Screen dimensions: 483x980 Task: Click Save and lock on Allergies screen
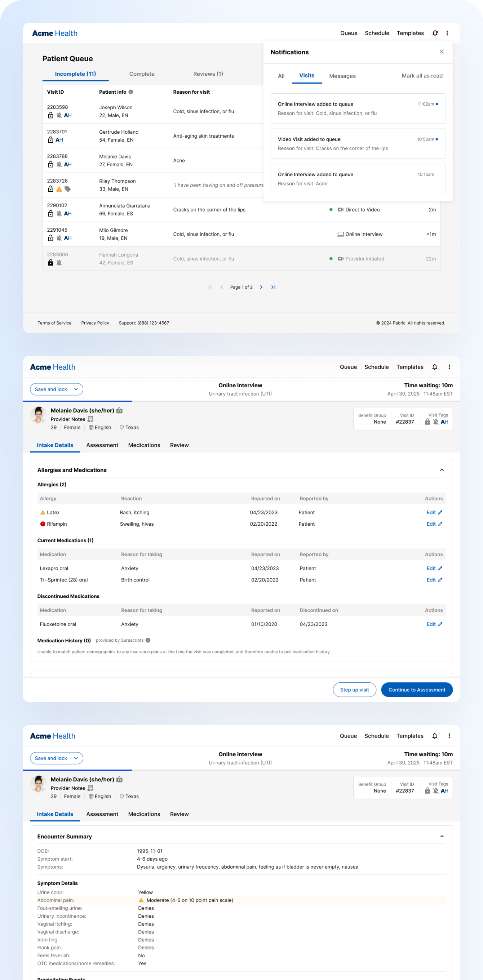click(51, 389)
